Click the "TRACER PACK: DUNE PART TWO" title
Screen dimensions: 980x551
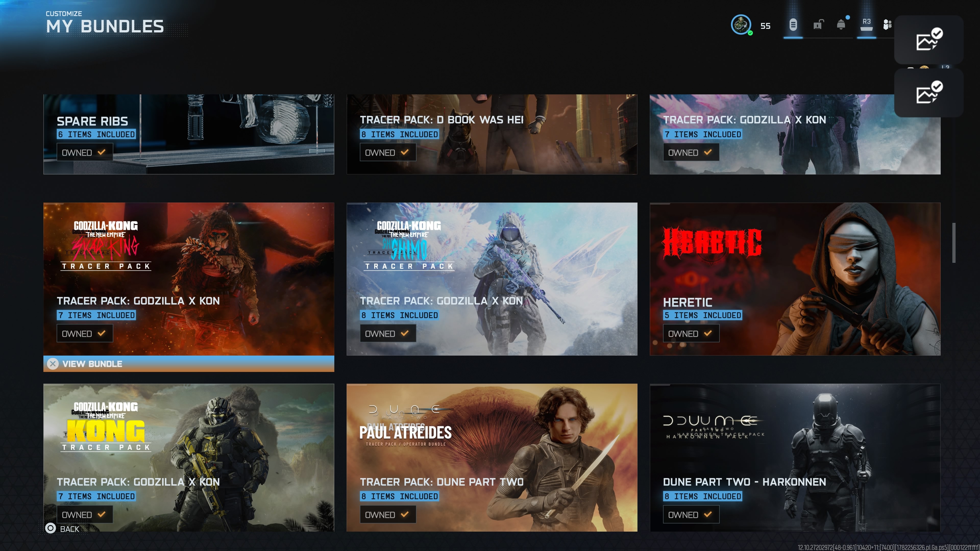click(442, 482)
